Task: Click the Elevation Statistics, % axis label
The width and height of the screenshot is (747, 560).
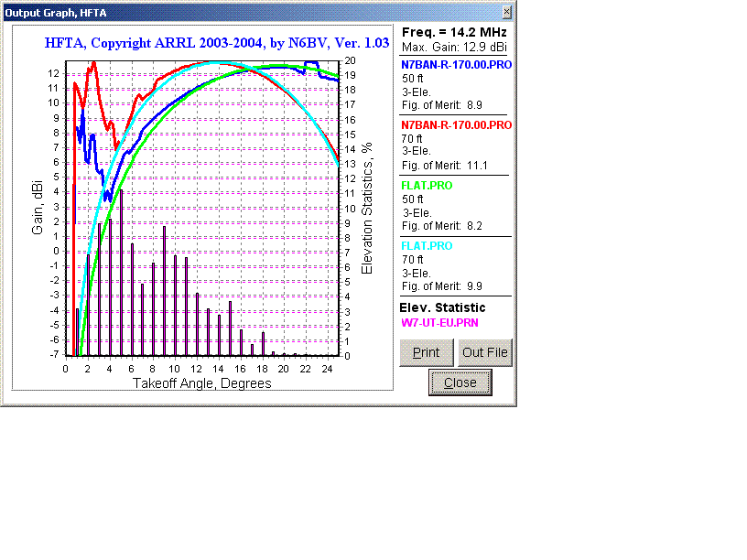Action: (367, 207)
